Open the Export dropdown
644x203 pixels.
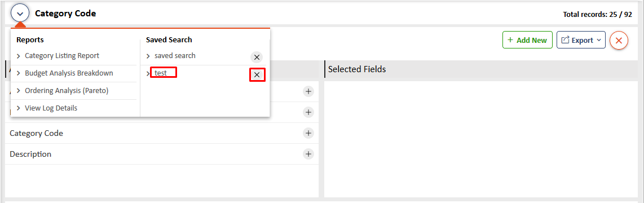coord(581,40)
